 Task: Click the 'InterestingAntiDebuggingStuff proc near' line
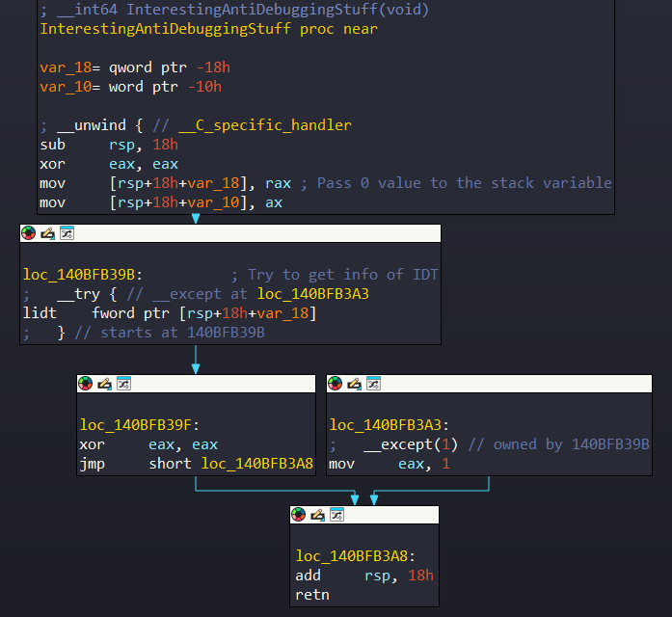(208, 29)
